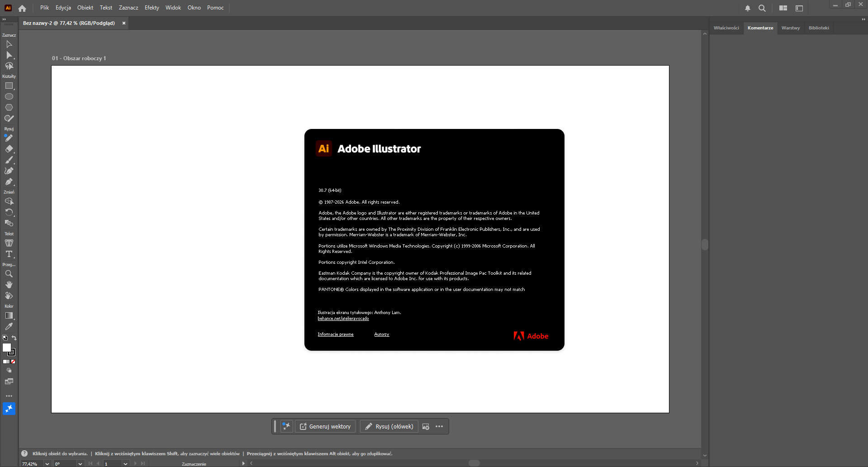Click the add-image icon in contextual bar
The height and width of the screenshot is (467, 868).
click(426, 426)
